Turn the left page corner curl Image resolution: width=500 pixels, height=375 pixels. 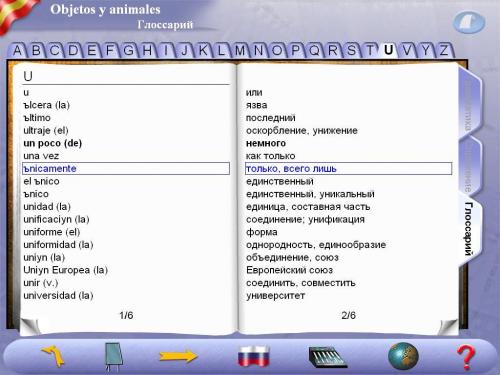[x=30, y=326]
